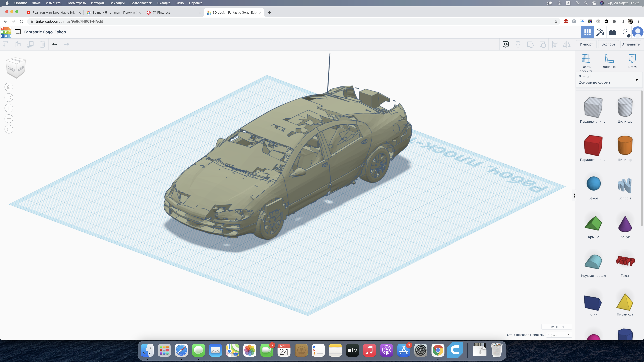
Task: Switch to Real Iron Man YouTube tab
Action: tap(54, 12)
